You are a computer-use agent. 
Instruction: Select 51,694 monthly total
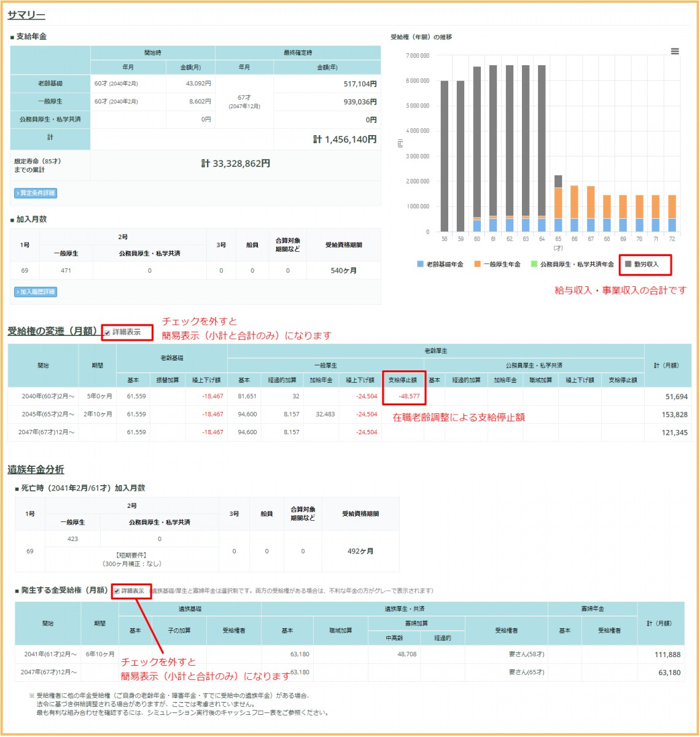pyautogui.click(x=677, y=397)
